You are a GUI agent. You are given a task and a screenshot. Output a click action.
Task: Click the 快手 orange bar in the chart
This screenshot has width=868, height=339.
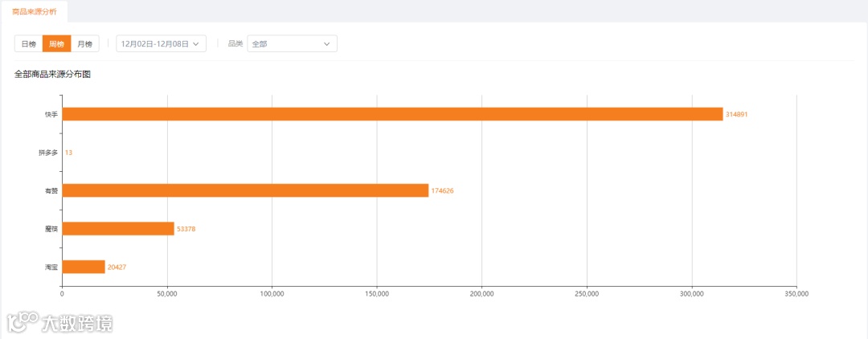point(392,114)
